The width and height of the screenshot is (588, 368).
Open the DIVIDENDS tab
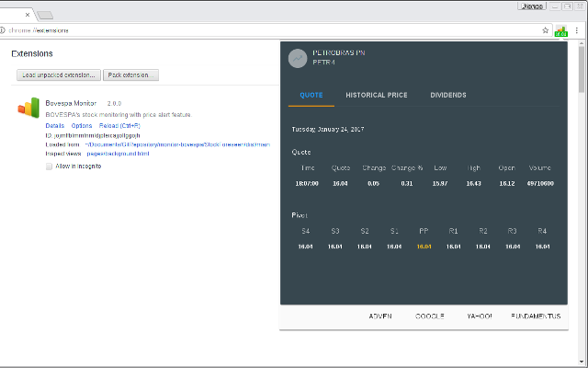point(448,95)
